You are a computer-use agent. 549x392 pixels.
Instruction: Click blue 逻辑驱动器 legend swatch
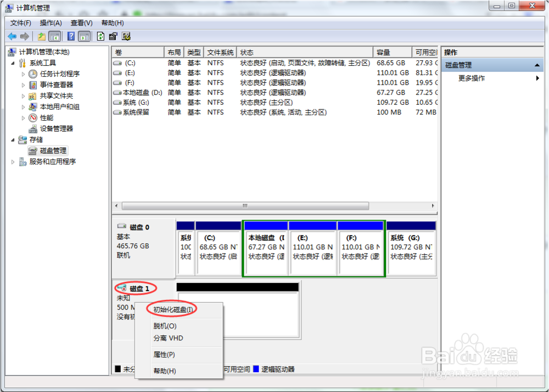click(256, 369)
